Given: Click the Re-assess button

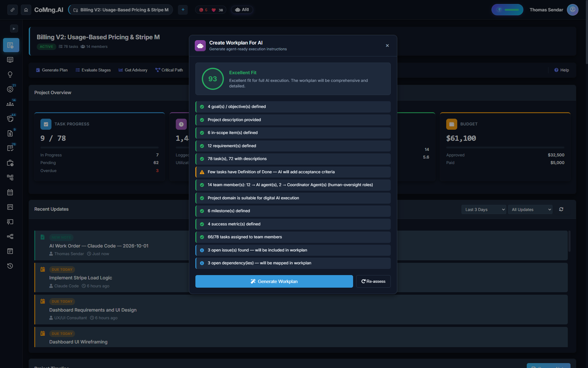Looking at the screenshot, I should click(373, 281).
